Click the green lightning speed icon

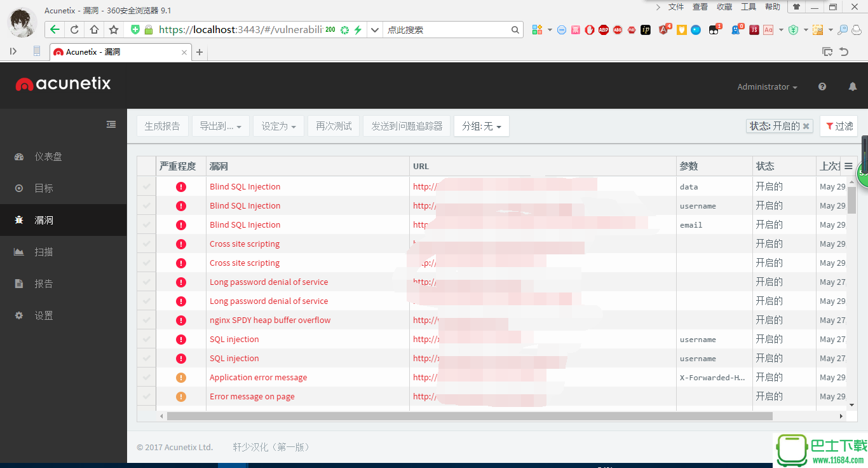pyautogui.click(x=358, y=30)
